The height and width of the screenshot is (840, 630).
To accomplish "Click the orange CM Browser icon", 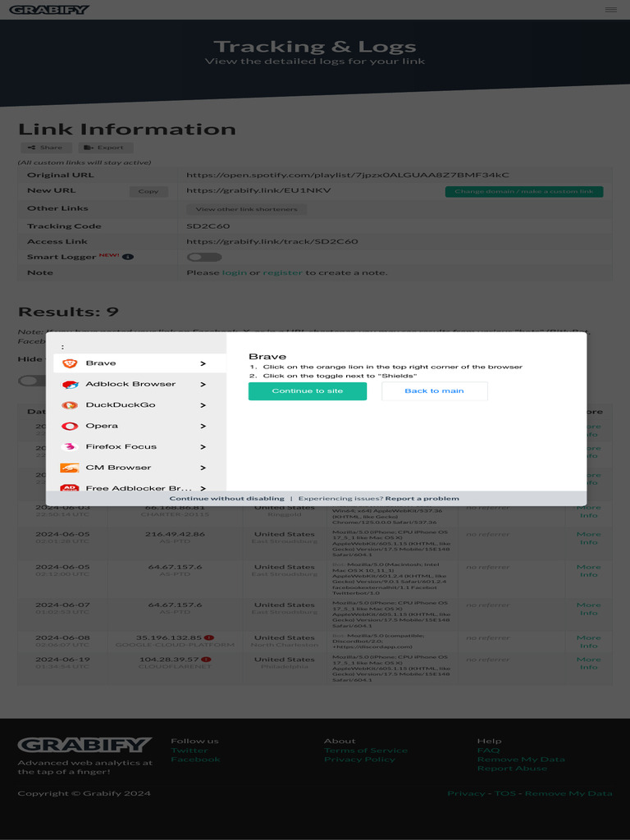I will pos(70,468).
